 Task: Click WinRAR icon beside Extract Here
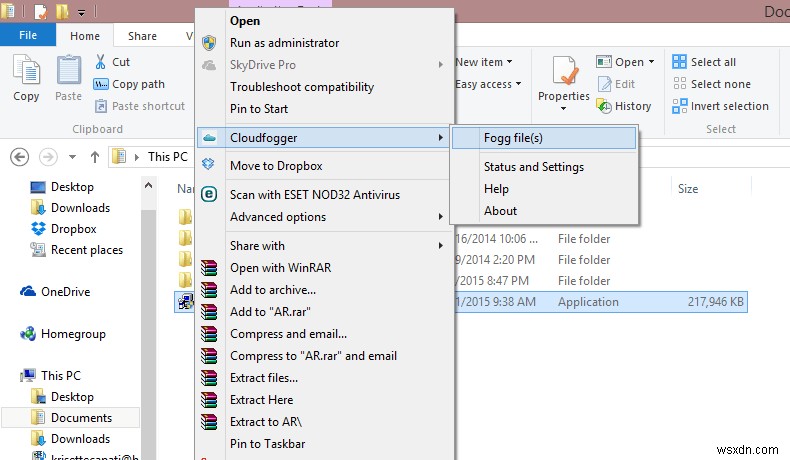209,400
